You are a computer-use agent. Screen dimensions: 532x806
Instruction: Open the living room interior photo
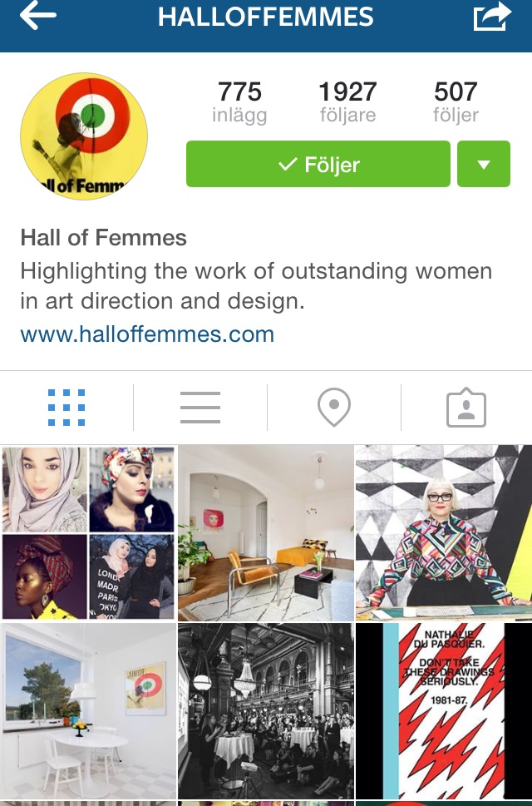pyautogui.click(x=266, y=533)
